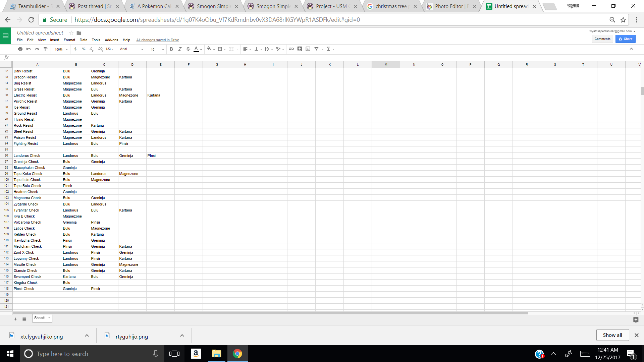
Task: Open the fill color picker
Action: click(x=211, y=49)
